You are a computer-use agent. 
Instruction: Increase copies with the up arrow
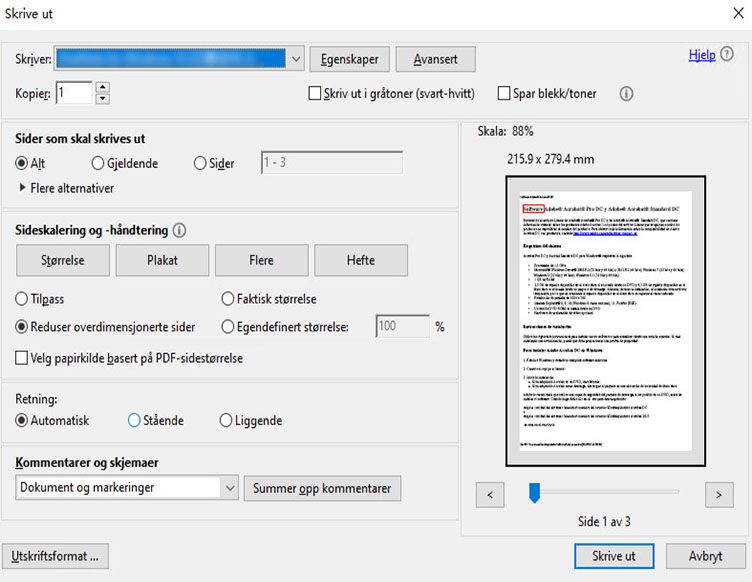pos(103,87)
